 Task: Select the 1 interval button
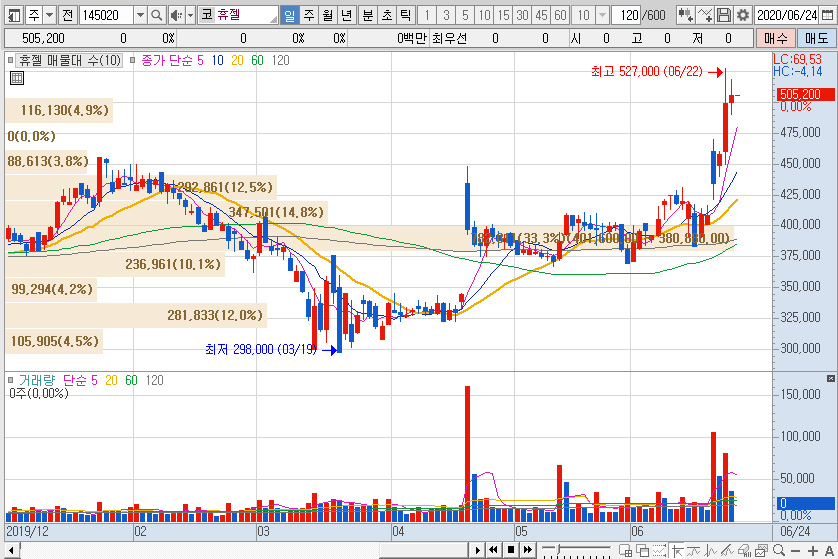pos(427,15)
